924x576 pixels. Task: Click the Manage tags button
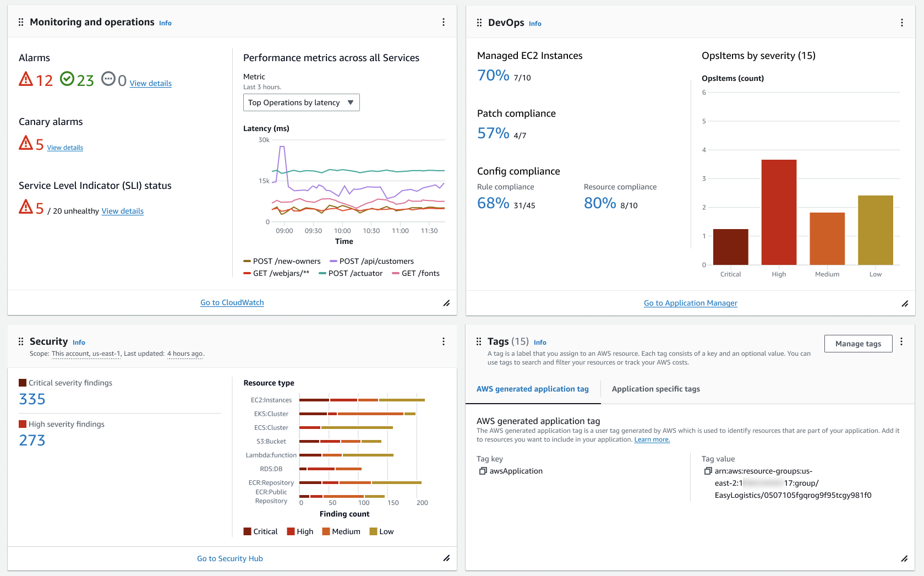[858, 343]
